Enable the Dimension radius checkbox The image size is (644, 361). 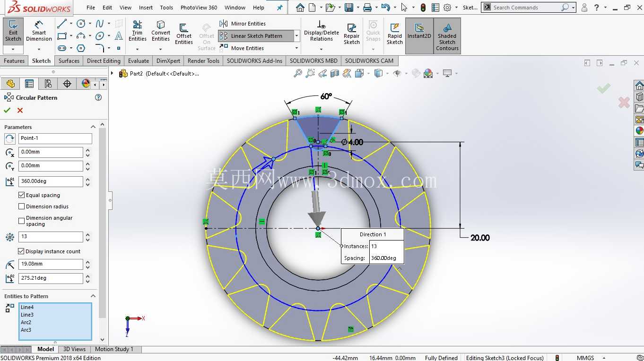tap(21, 206)
